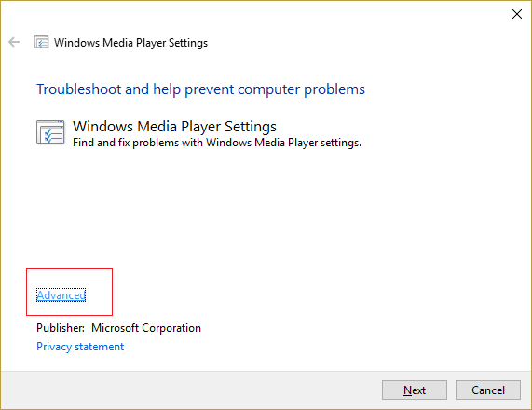Select the large Windows Media Player Settings title
Screen dimensions: 532x410
click(174, 126)
